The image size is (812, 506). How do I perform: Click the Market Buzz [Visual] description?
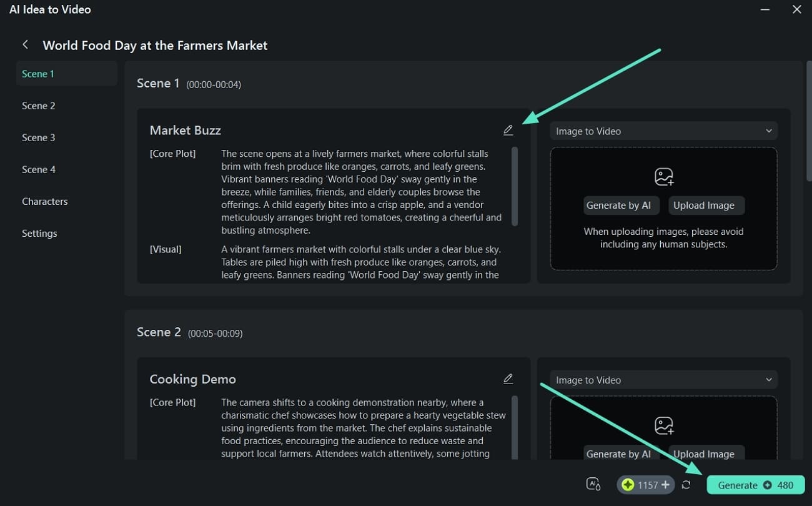tap(362, 262)
